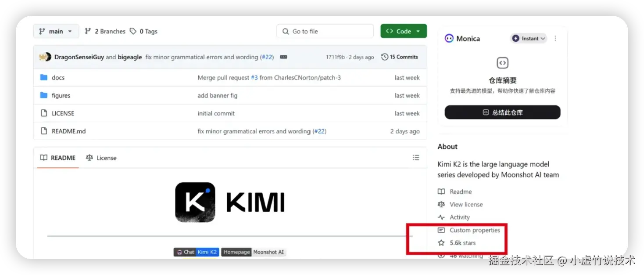
Task: Click the note icon beside Custom properties
Action: tap(441, 230)
